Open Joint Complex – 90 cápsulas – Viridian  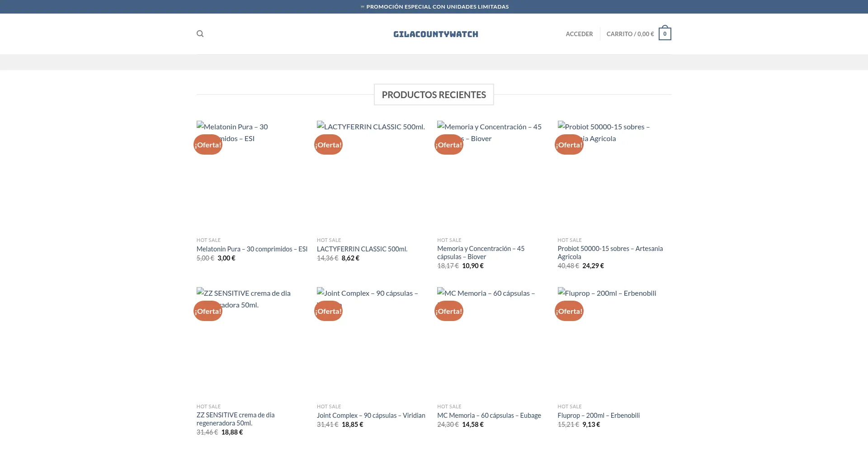(371, 416)
